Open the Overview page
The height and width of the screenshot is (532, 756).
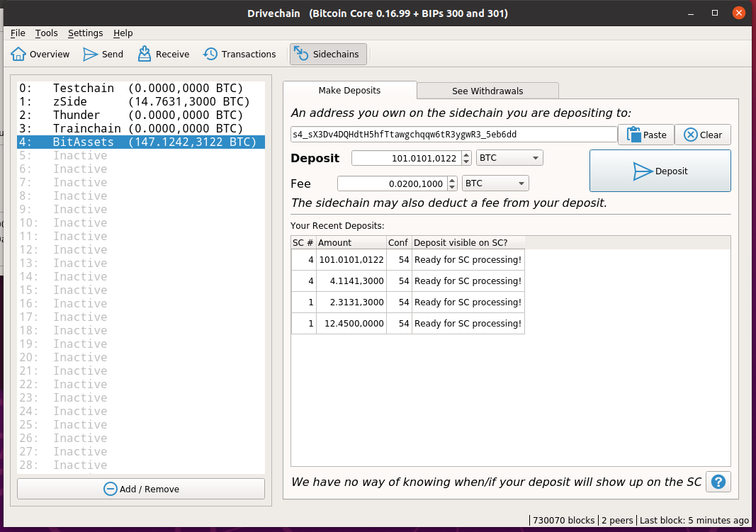pyautogui.click(x=40, y=54)
